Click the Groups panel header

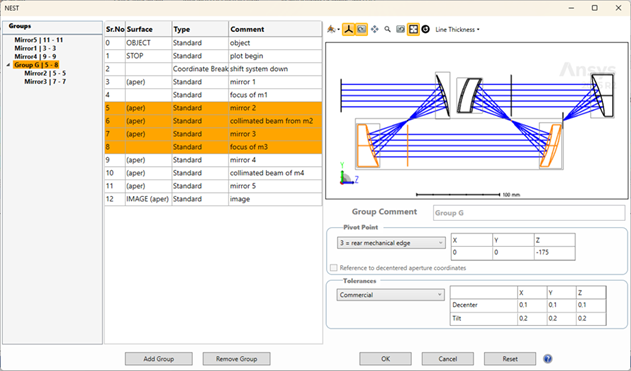tap(52, 27)
